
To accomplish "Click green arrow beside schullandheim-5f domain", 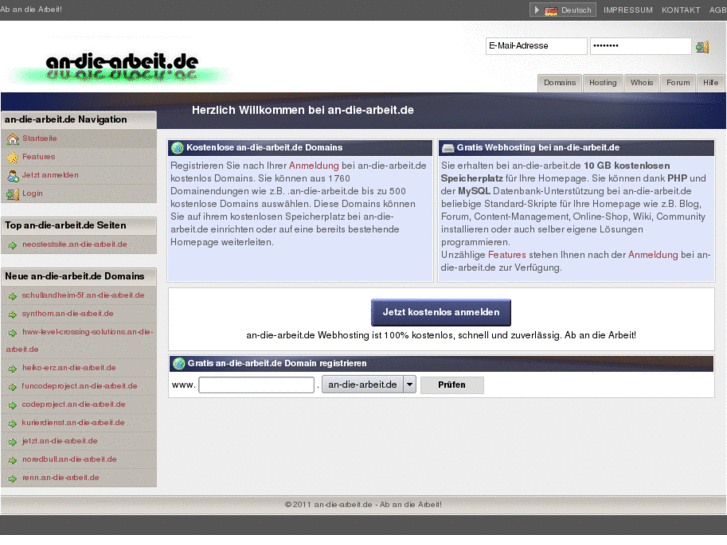I will point(12,296).
